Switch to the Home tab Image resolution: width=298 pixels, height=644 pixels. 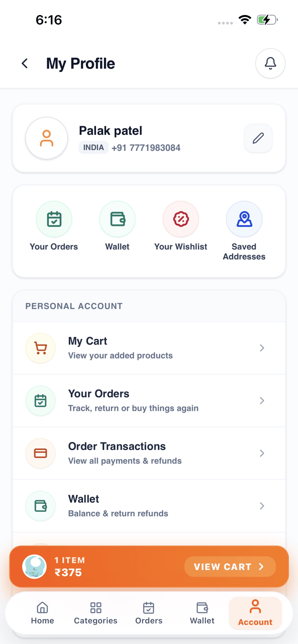tap(42, 613)
